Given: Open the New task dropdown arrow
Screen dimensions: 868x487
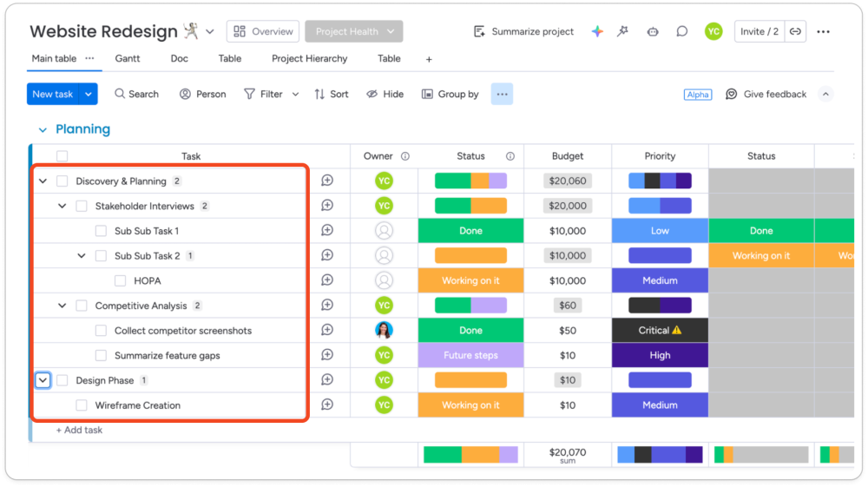Looking at the screenshot, I should coord(88,94).
